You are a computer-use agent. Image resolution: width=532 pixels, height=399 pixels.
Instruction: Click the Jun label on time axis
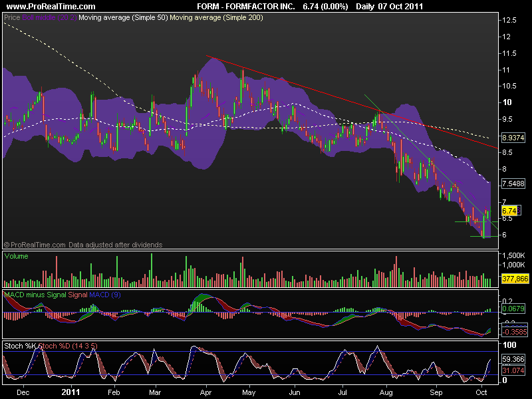click(294, 392)
